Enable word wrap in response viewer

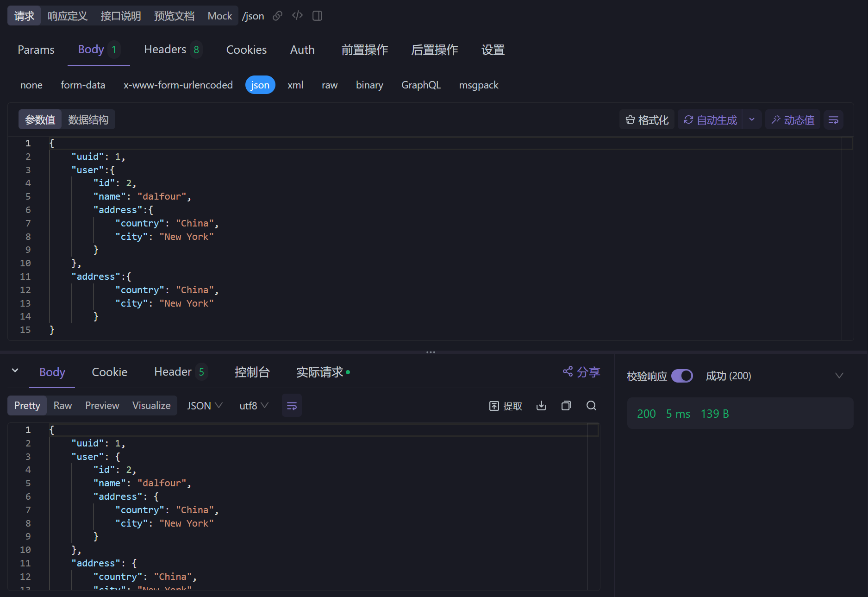point(292,405)
